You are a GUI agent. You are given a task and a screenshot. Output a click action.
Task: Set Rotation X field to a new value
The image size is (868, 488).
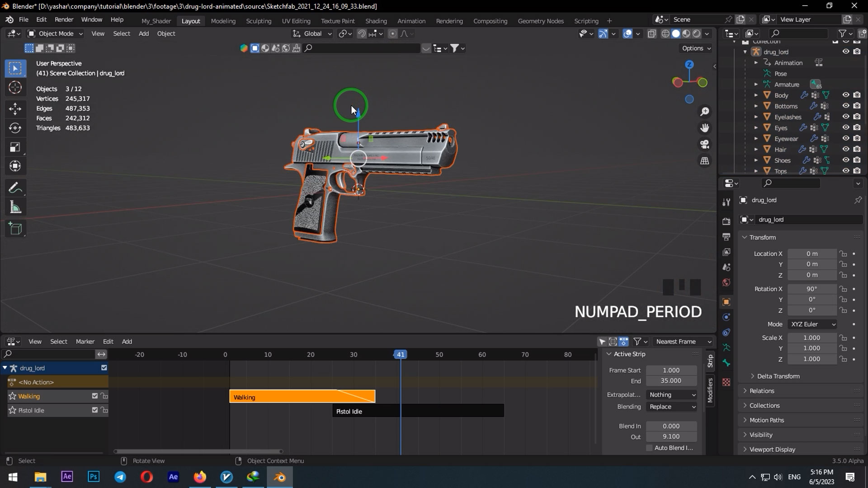click(812, 289)
